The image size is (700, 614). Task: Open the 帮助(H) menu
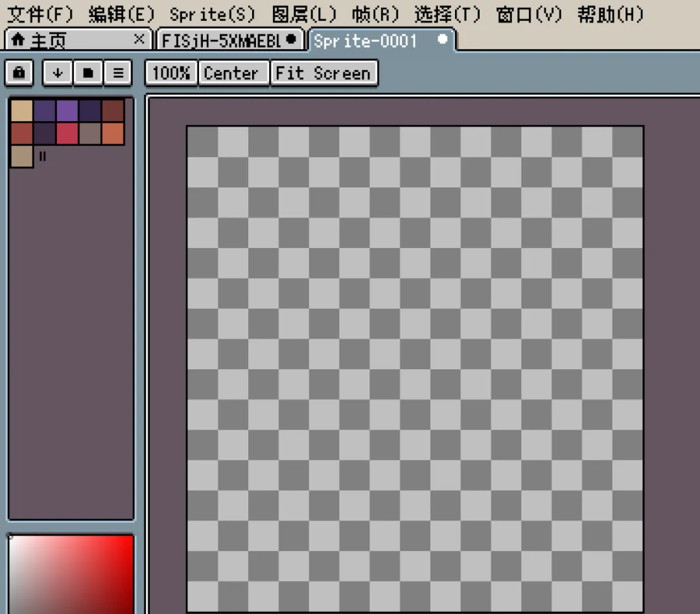[x=611, y=14]
